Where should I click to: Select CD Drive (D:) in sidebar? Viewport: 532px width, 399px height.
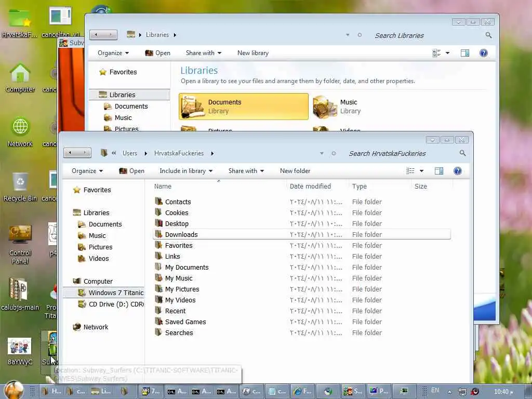[x=111, y=304]
